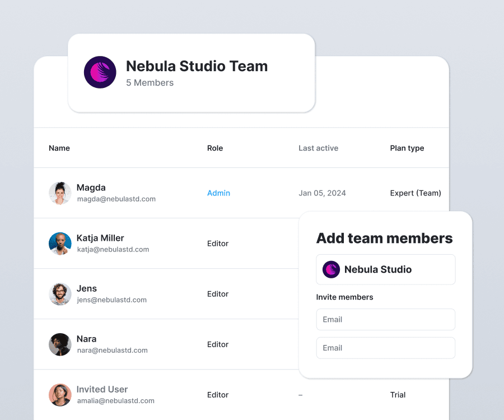Image resolution: width=504 pixels, height=420 pixels.
Task: Click the small Nebula Studio logo in invite panel
Action: point(331,269)
